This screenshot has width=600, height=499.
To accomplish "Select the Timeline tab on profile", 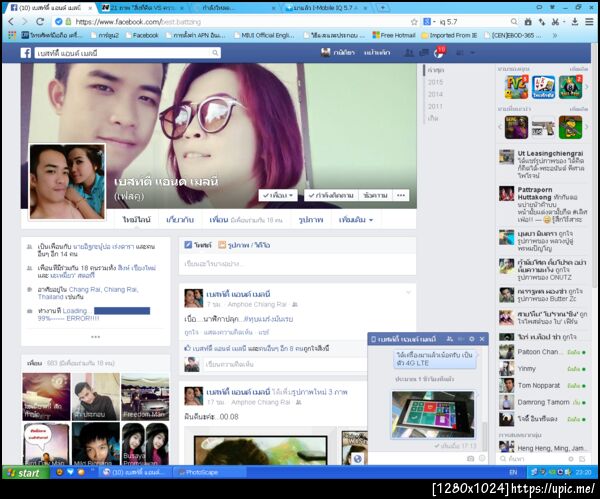I will pyautogui.click(x=136, y=220).
